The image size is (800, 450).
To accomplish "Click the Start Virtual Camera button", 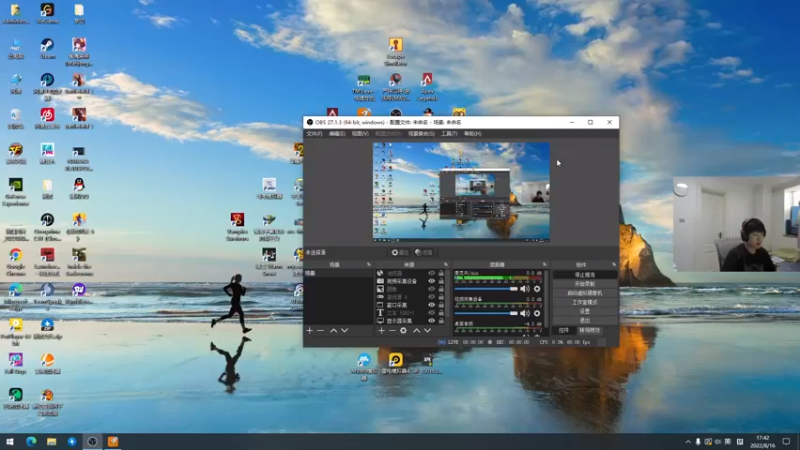I will point(585,293).
